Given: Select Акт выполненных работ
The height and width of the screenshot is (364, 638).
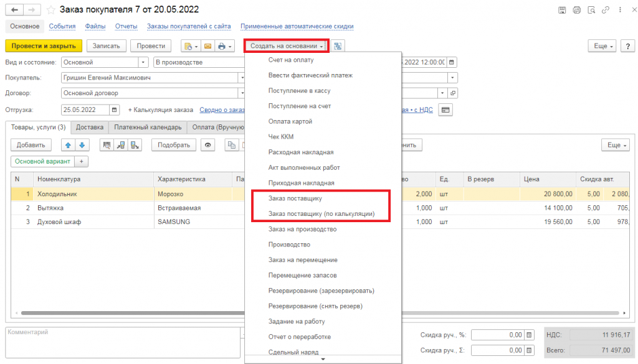Looking at the screenshot, I should click(x=304, y=167).
